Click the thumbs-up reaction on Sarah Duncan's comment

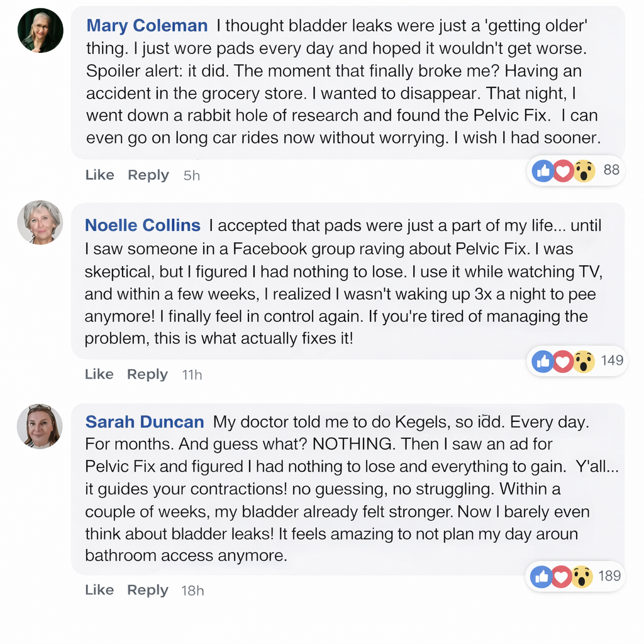click(x=541, y=576)
